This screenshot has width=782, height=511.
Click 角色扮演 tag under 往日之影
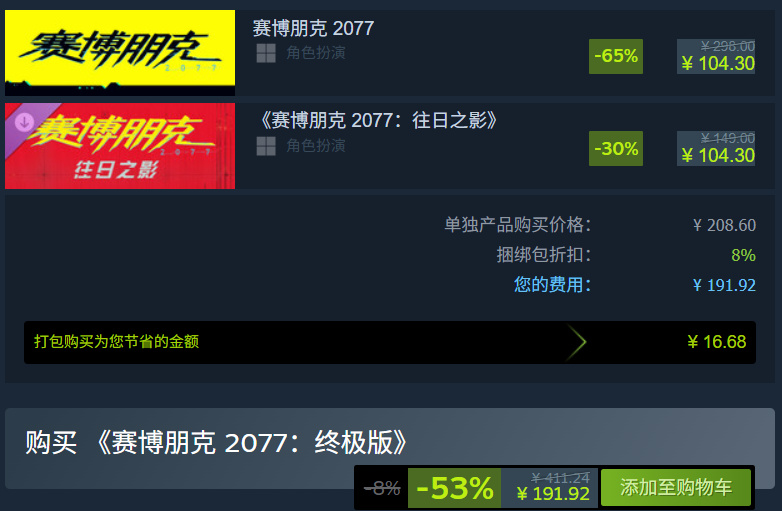[x=316, y=146]
